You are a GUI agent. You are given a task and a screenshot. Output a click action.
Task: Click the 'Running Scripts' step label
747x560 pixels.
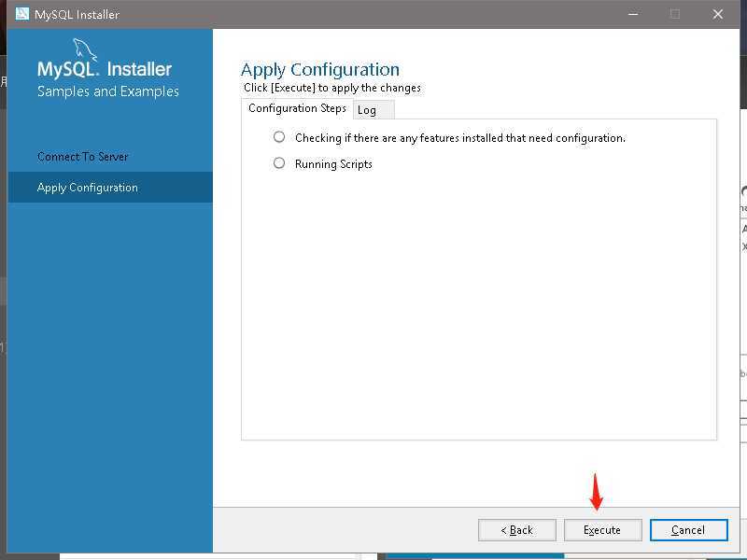tap(333, 164)
